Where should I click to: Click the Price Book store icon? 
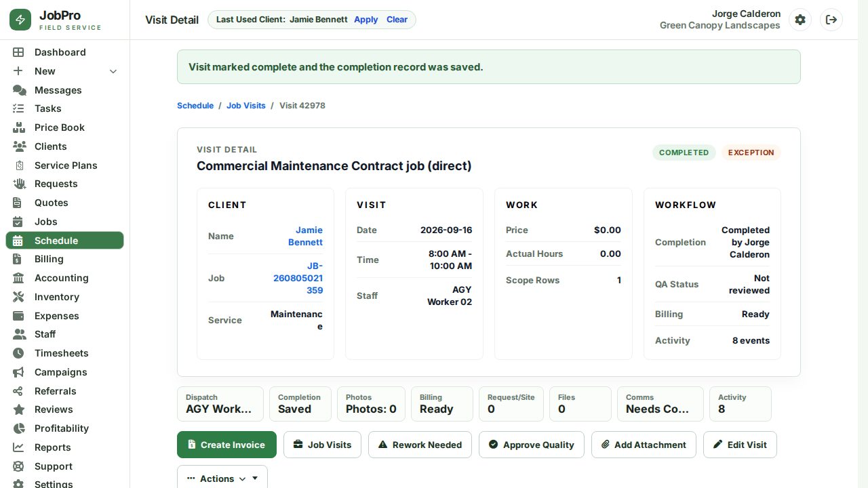click(19, 127)
